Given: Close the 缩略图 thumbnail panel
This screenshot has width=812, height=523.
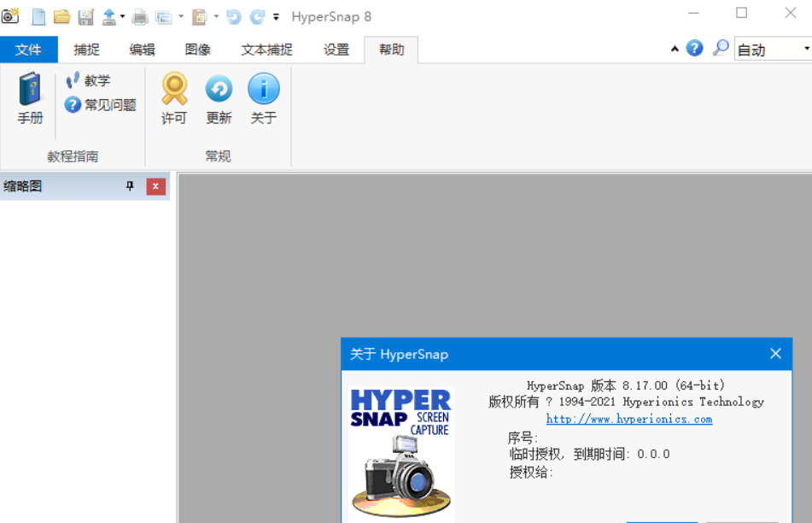Looking at the screenshot, I should [x=155, y=186].
